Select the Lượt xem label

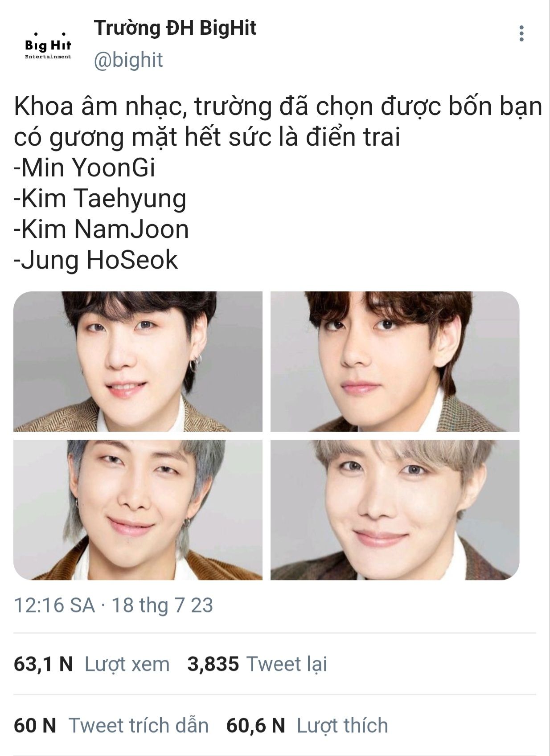pyautogui.click(x=127, y=664)
